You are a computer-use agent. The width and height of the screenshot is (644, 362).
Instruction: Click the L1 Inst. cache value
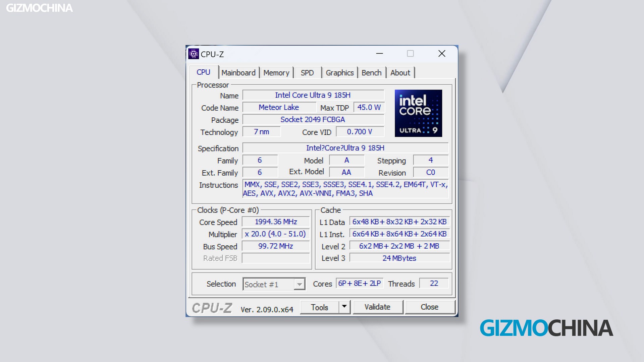(399, 234)
